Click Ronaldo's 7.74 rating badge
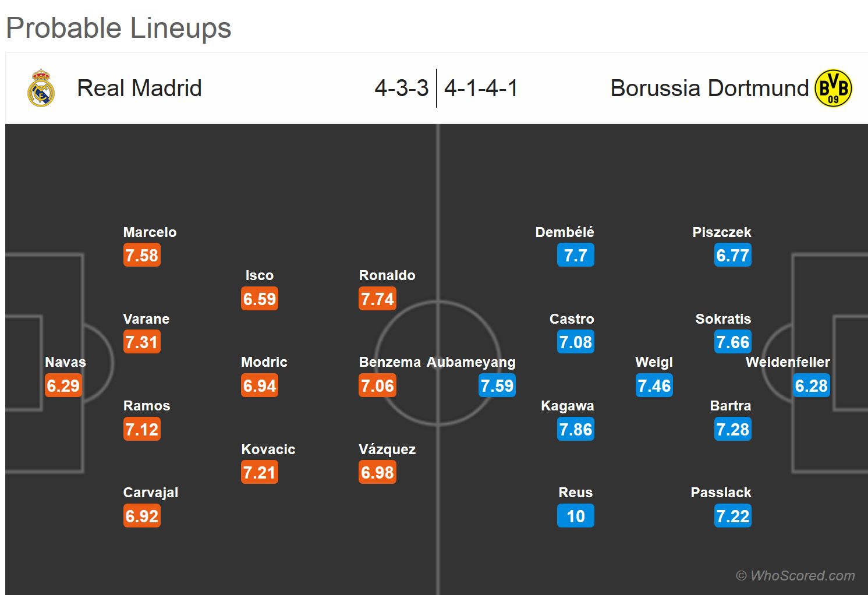The image size is (868, 595). click(x=377, y=299)
